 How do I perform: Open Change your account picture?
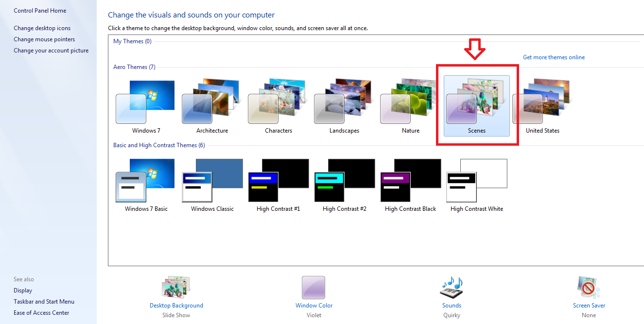click(51, 51)
